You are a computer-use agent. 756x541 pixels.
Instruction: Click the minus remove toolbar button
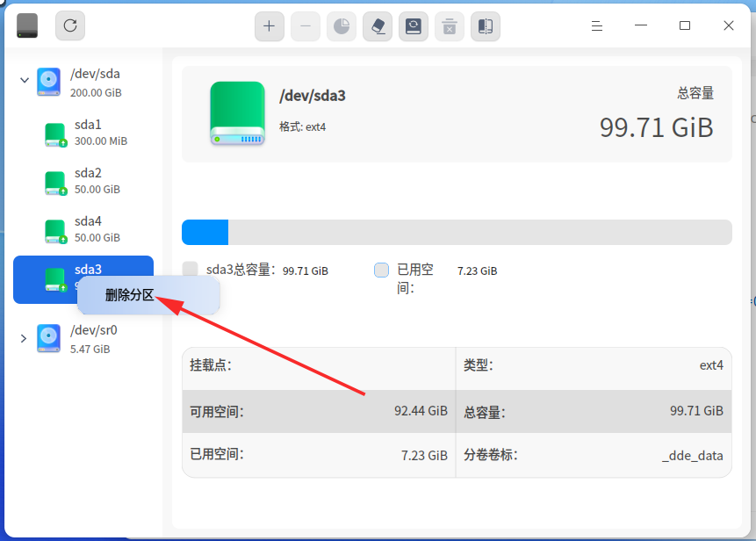[x=306, y=26]
